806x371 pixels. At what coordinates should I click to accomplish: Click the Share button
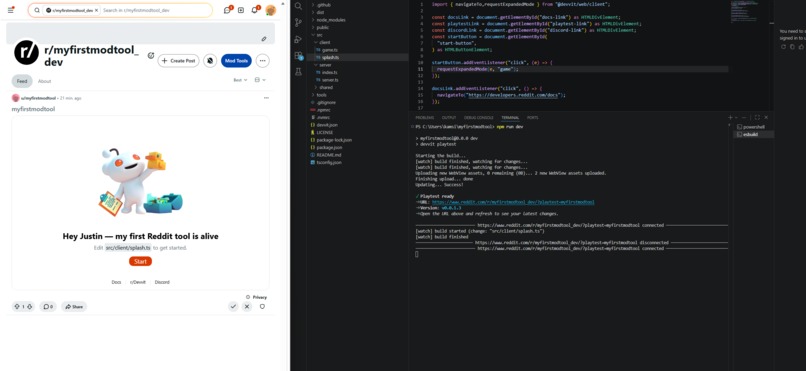74,307
